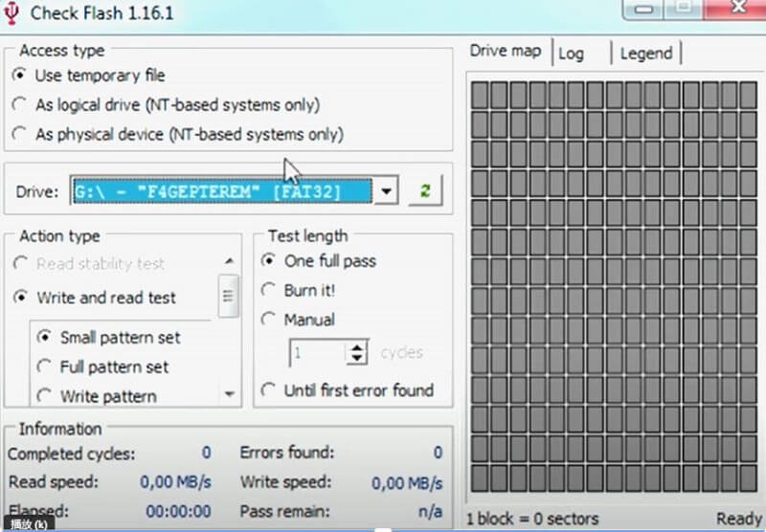
Task: Select 'One full pass' test length
Action: pos(269,261)
